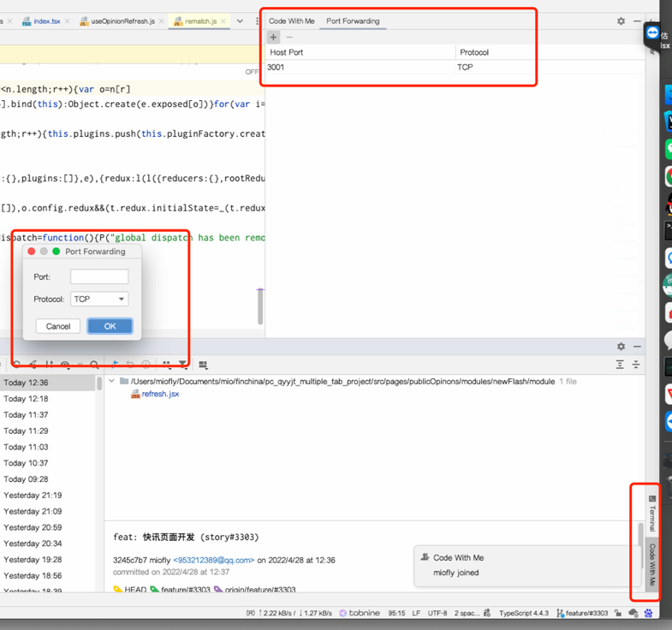Select commit Today 12:36

tap(48, 383)
